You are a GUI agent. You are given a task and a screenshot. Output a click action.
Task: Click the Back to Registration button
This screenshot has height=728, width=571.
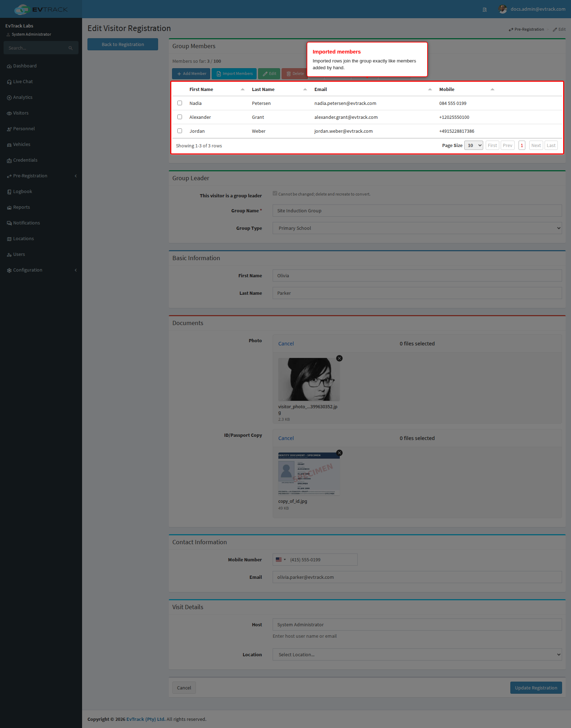point(123,44)
